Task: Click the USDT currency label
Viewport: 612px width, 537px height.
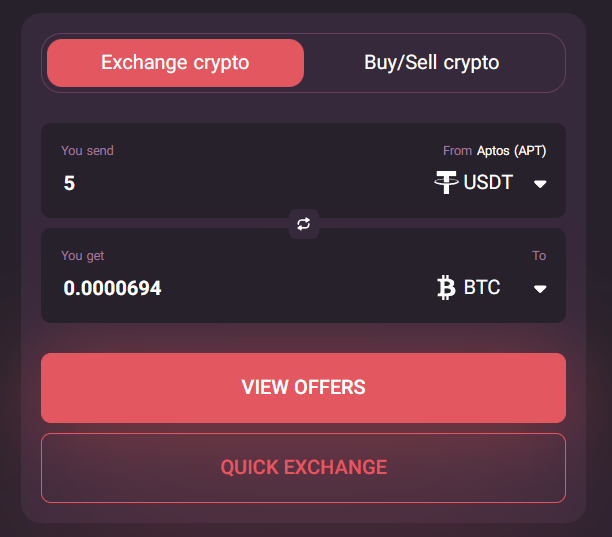Action: tap(488, 183)
